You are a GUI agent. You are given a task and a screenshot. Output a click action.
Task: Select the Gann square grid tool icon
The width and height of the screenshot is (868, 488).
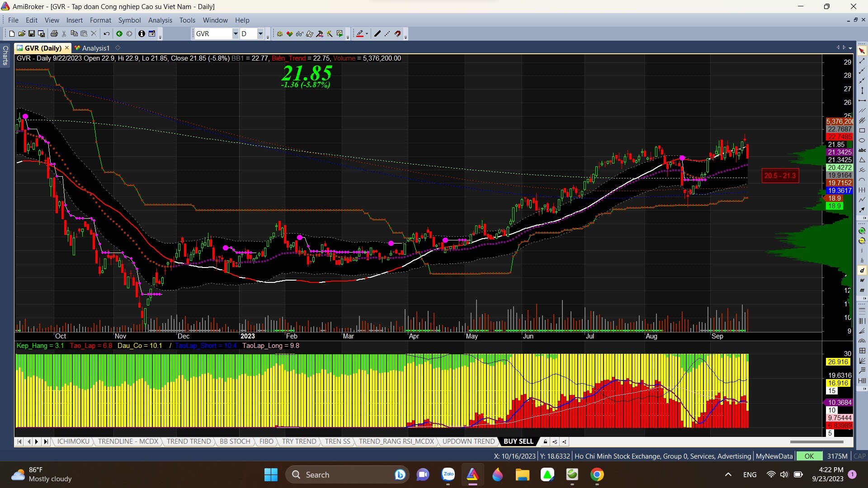pos(862,351)
